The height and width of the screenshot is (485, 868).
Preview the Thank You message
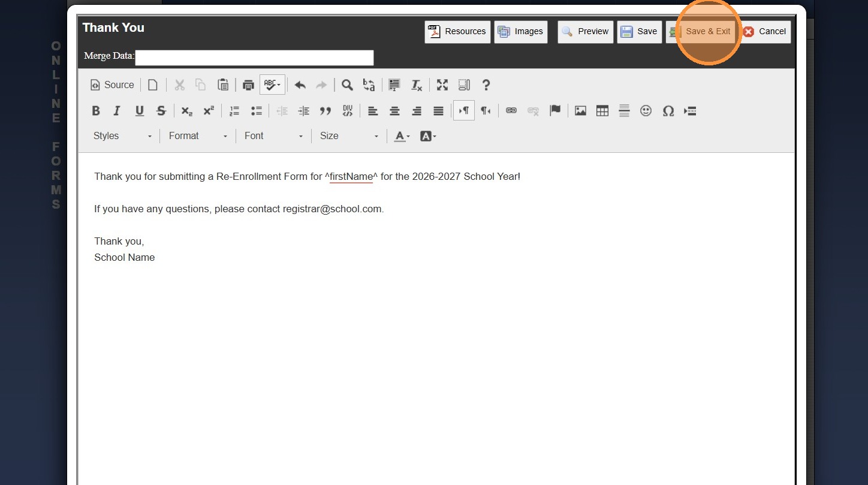(x=585, y=32)
